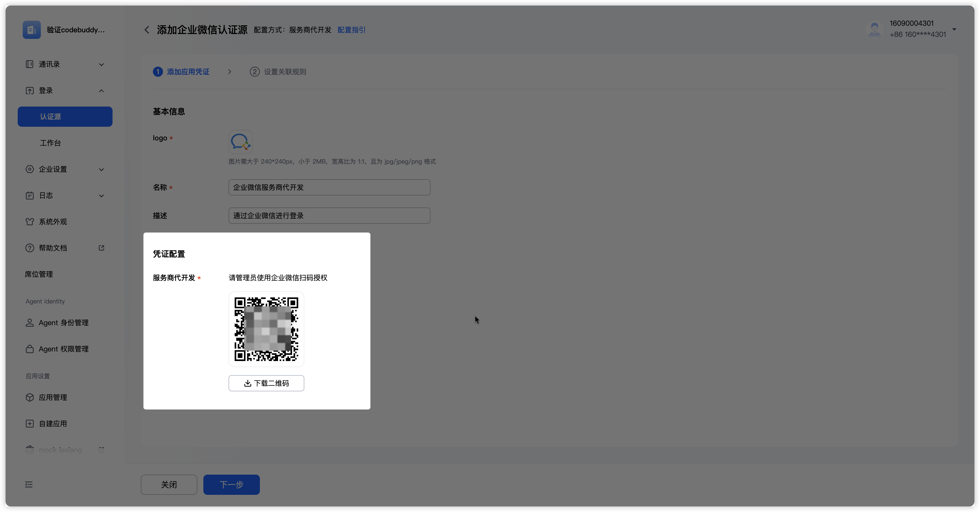Click the 系统外观 shirt icon
980x512 pixels.
pyautogui.click(x=29, y=222)
